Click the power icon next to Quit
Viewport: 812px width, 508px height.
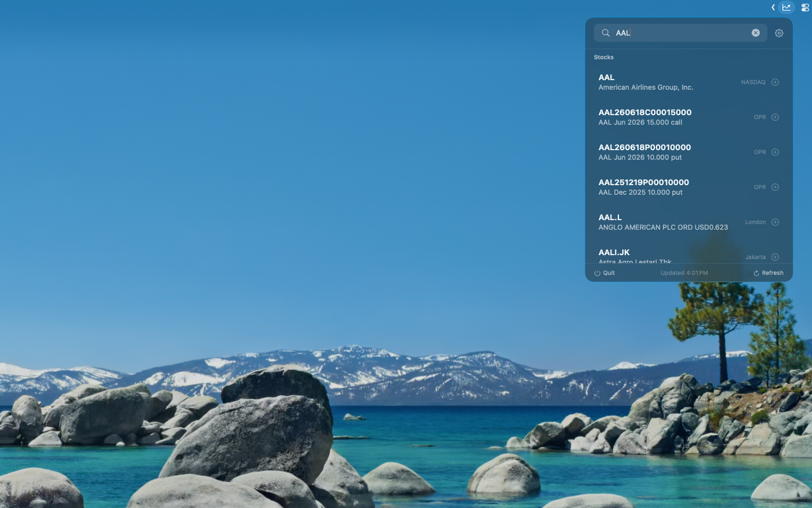click(x=597, y=273)
